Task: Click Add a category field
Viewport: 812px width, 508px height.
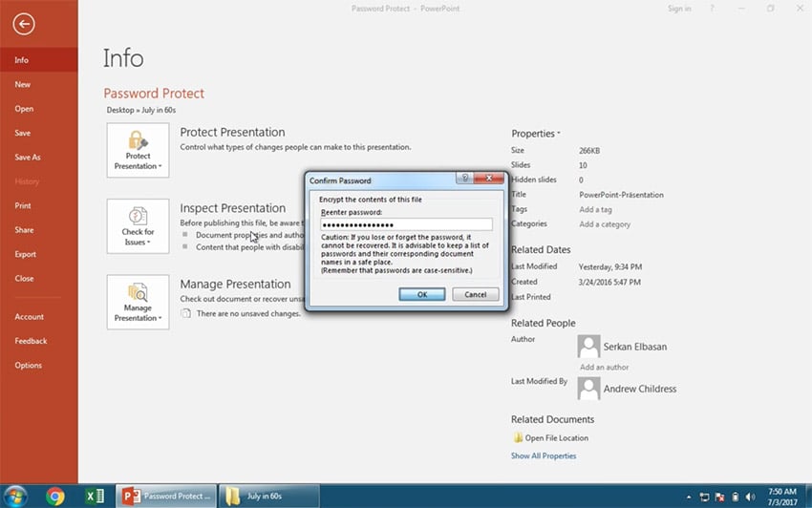Action: [x=605, y=224]
